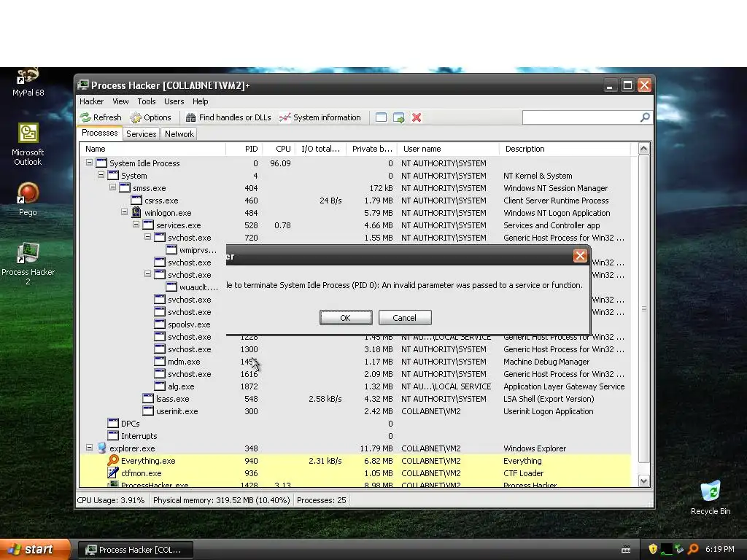Click the explorer.exe process icon
Screen dimensions: 747x560
click(101, 448)
